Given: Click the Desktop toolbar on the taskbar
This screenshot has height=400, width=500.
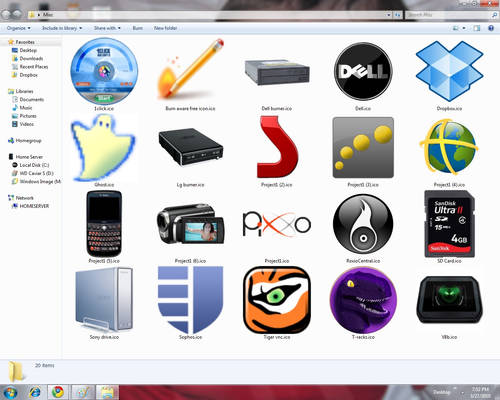Looking at the screenshot, I should [442, 392].
